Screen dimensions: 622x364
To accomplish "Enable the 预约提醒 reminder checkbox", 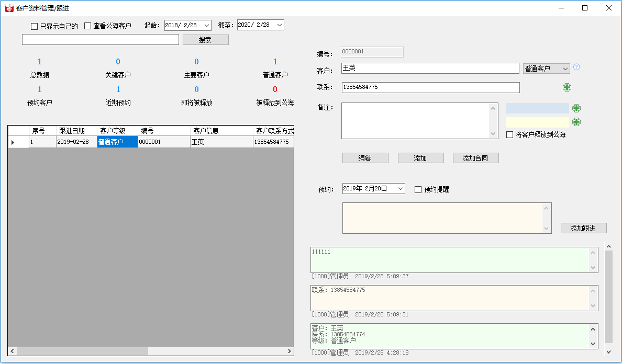I will point(418,189).
